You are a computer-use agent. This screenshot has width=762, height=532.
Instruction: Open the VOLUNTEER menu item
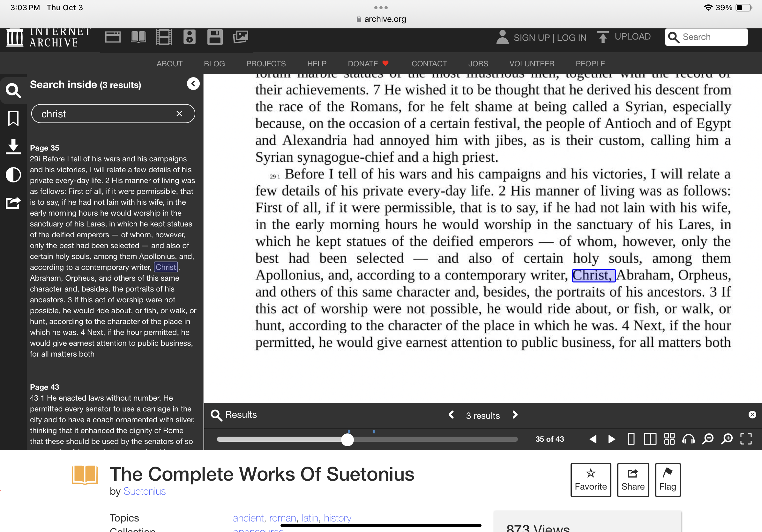pyautogui.click(x=532, y=64)
